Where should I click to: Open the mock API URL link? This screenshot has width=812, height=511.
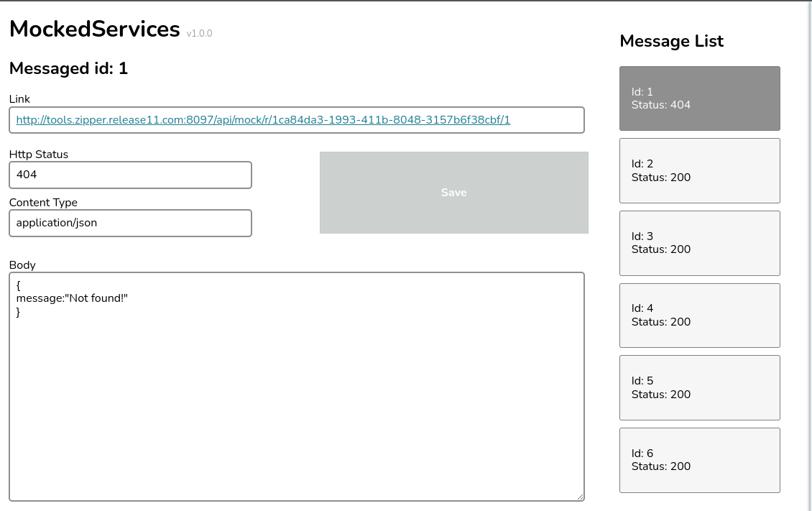pyautogui.click(x=263, y=120)
